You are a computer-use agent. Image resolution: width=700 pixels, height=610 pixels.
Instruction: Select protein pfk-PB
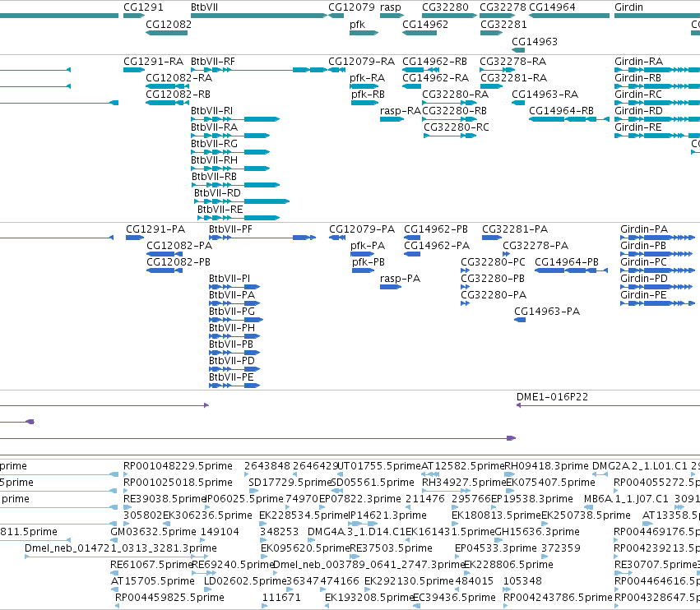click(364, 270)
